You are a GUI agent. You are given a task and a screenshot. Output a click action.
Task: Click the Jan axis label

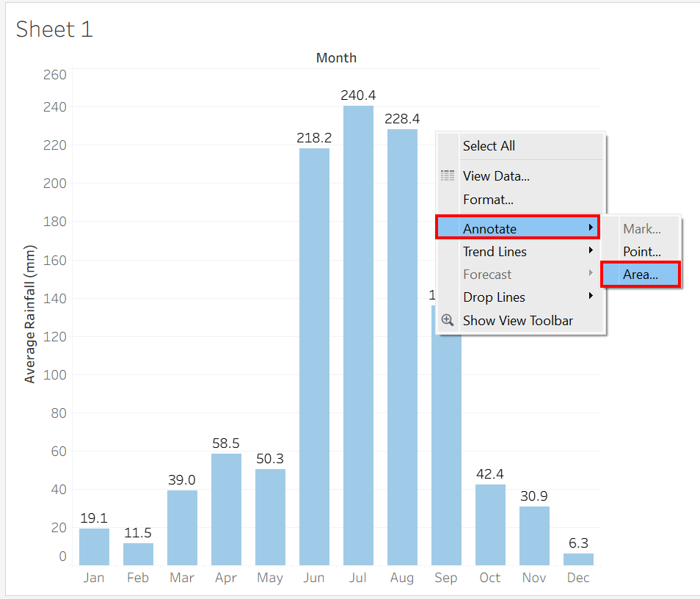[94, 578]
